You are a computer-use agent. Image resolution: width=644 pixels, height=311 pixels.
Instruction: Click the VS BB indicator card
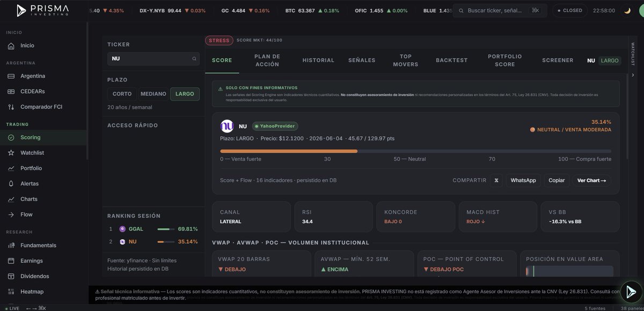click(580, 217)
